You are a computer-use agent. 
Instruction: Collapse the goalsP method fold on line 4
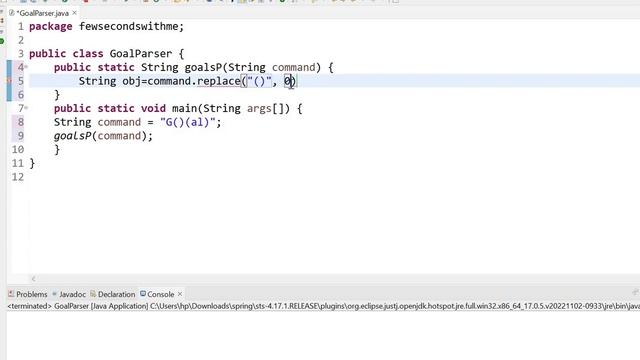(26, 67)
